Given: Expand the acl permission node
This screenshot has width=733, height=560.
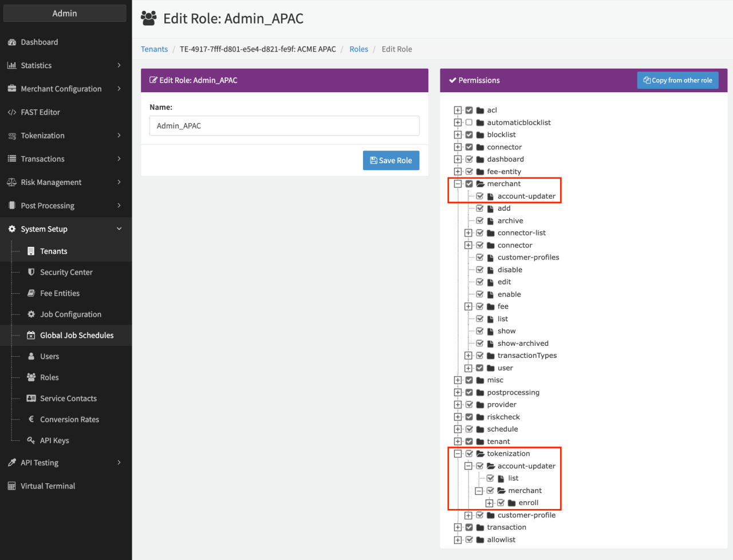Looking at the screenshot, I should pos(458,111).
